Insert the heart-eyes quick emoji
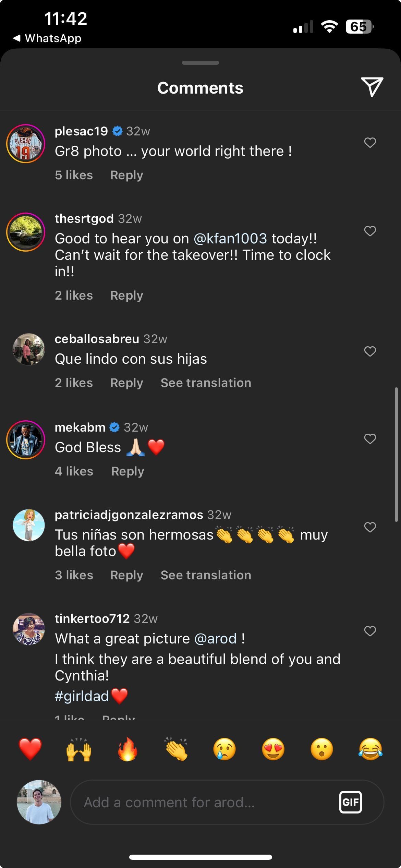This screenshot has width=401, height=868. click(273, 749)
